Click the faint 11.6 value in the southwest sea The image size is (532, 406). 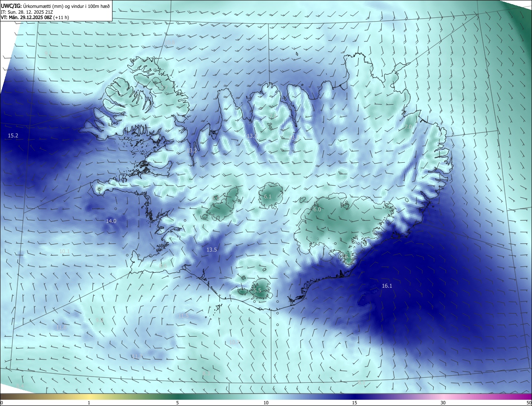coord(61,328)
